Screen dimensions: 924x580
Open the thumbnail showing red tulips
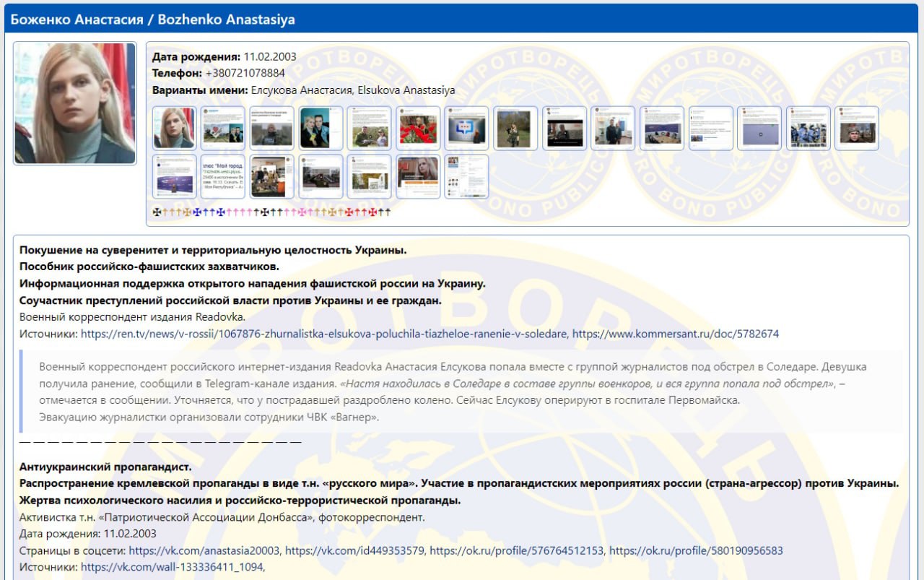point(417,128)
